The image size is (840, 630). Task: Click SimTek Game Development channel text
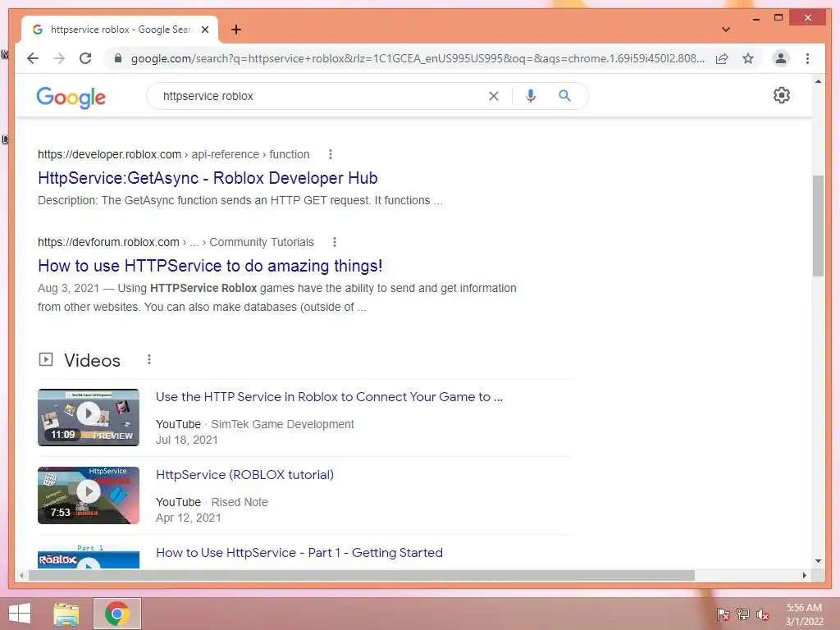(283, 424)
